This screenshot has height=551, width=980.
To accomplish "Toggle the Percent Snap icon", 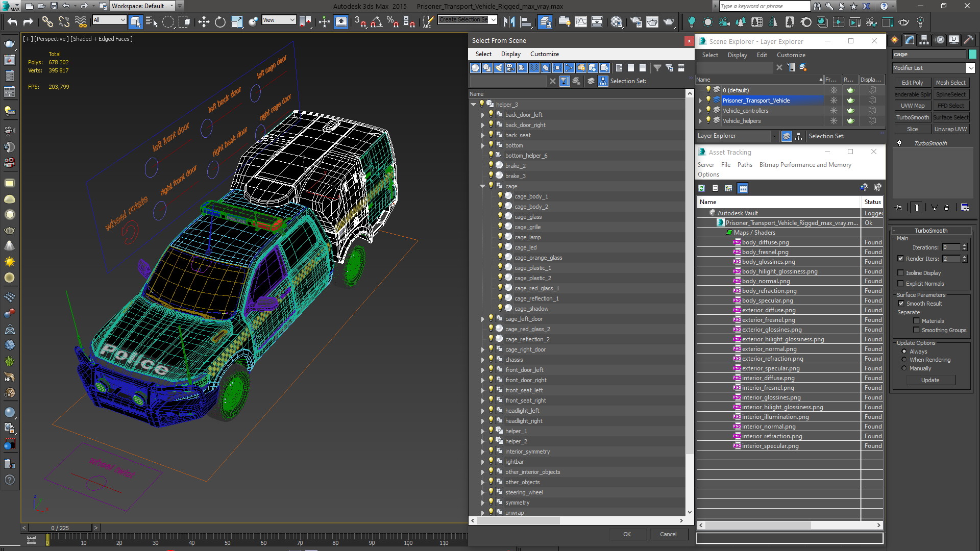I will pos(393,21).
